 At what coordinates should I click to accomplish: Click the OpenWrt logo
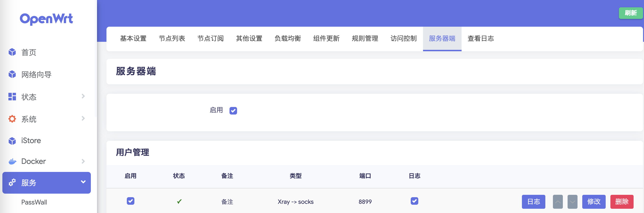[46, 19]
